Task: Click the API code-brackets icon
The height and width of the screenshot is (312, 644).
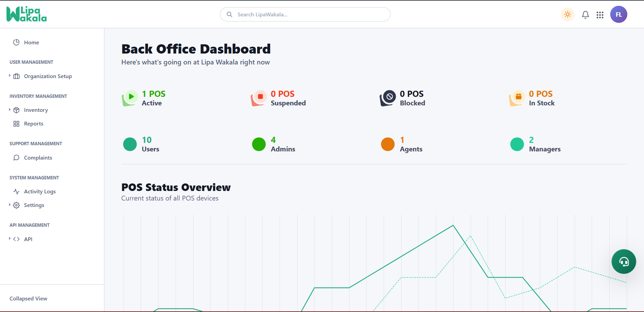Action: [x=16, y=239]
